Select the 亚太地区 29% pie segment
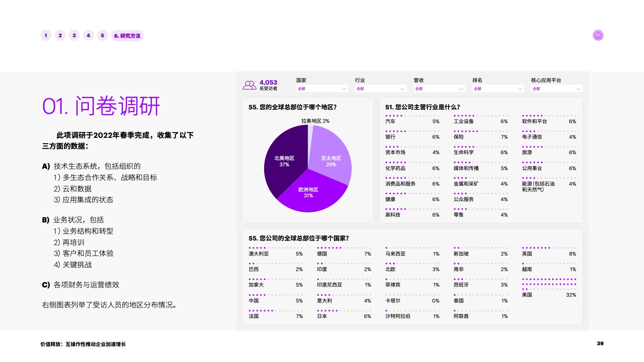 coord(331,161)
